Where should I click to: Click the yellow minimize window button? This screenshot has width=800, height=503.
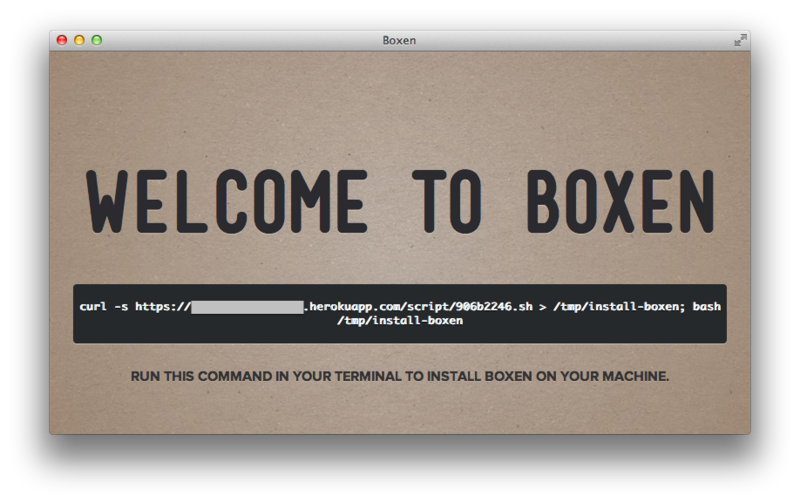79,40
